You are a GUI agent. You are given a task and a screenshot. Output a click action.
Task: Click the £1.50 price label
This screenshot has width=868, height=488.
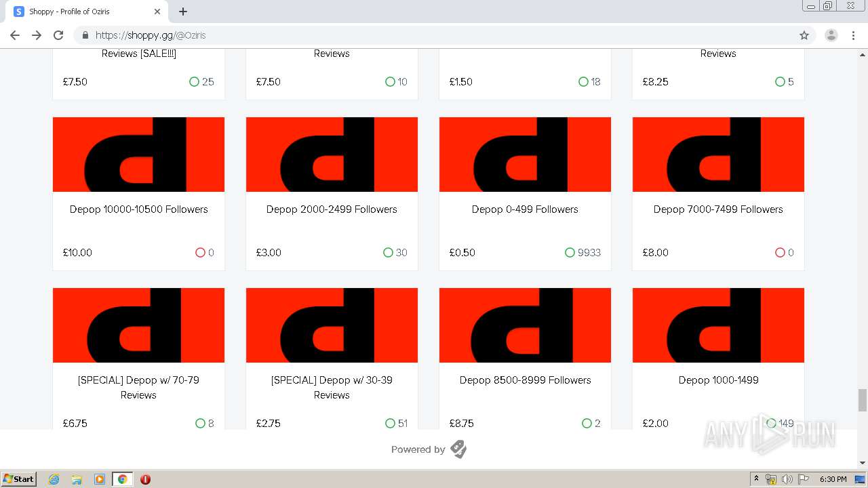point(460,82)
